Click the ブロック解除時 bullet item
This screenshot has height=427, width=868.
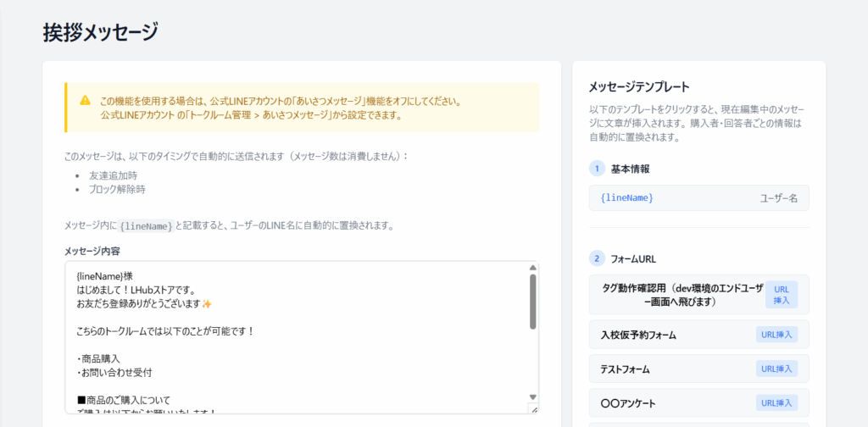[117, 189]
